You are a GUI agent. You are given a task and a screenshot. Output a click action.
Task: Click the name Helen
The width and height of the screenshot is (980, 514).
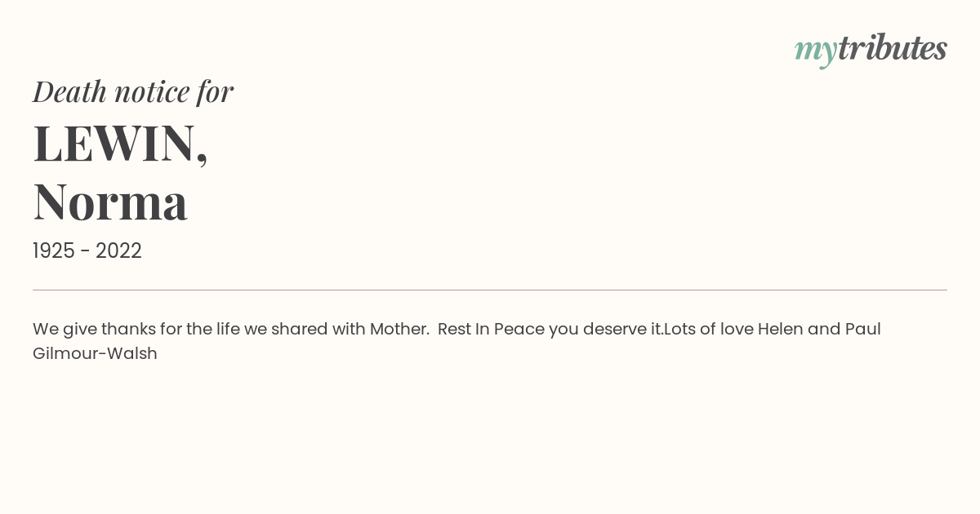781,330
